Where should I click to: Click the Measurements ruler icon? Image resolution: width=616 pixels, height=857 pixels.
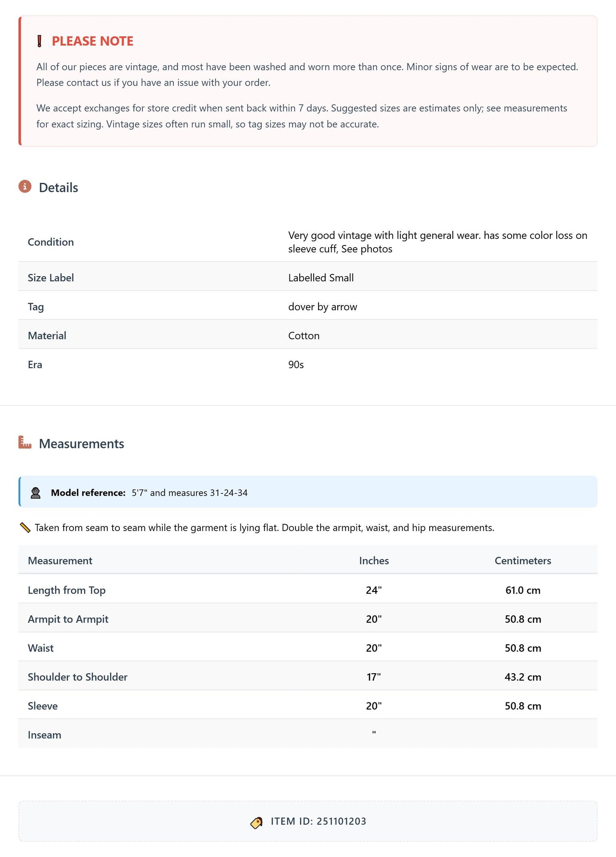pos(25,442)
